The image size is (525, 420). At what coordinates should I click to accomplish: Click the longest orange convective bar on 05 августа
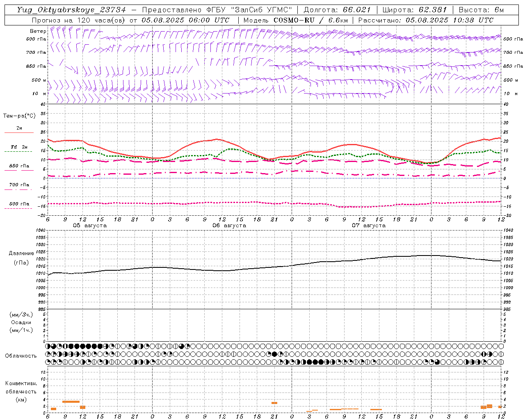coord(71,402)
